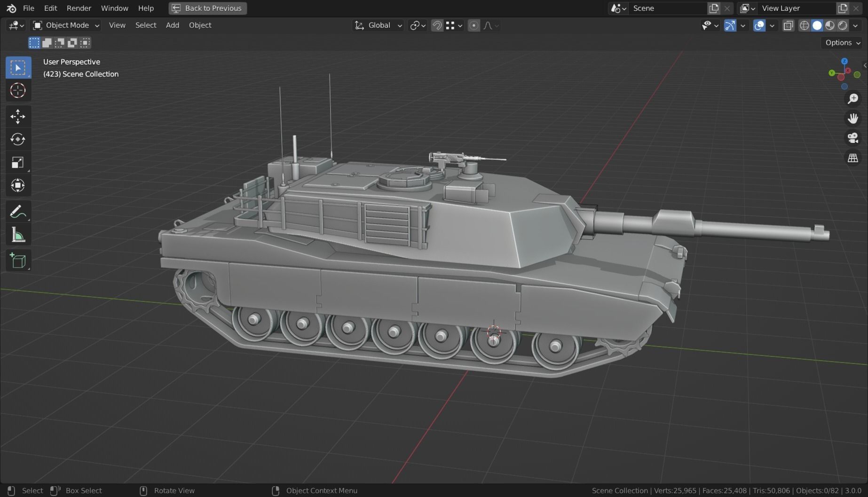Choose the Annotate pencil tool

(18, 212)
